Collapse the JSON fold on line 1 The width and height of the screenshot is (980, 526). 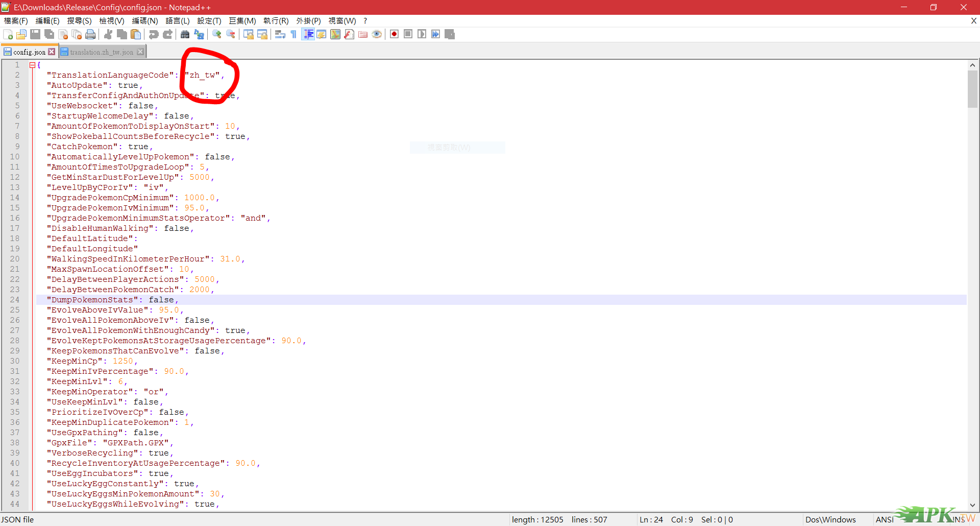pos(32,65)
